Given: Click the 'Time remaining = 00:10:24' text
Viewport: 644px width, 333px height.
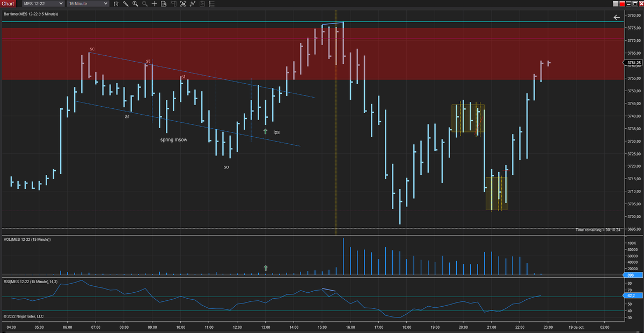Looking at the screenshot, I should point(598,230).
